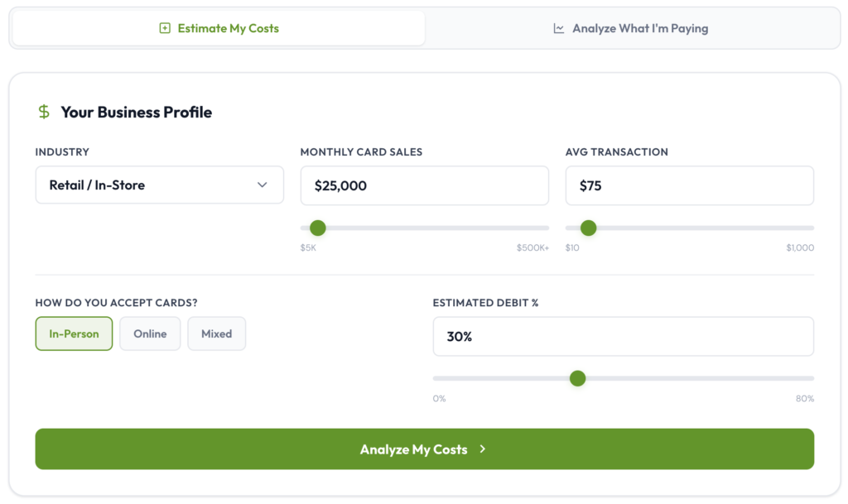Open the Retail / In-Store industry dropdown
This screenshot has height=504, width=848.
click(159, 185)
